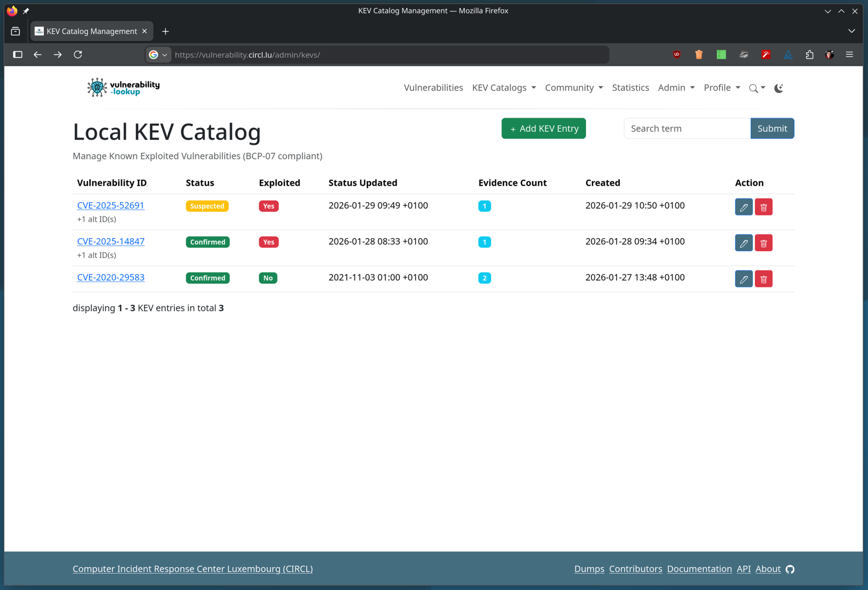Viewport: 868px width, 590px height.
Task: Expand the search magnifier dropdown in navbar
Action: (757, 88)
